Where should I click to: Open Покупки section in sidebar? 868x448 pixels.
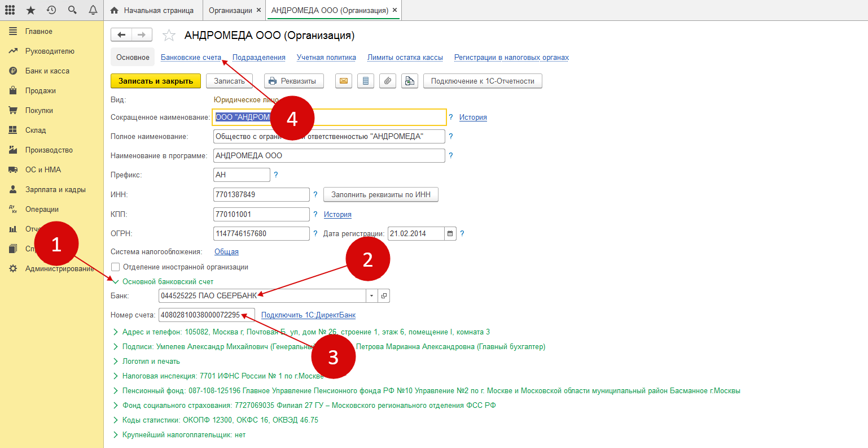pos(39,111)
